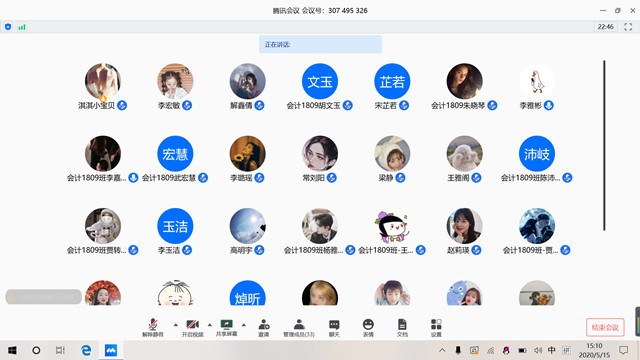Click the muted mic icon beside 李玉洁

[x=187, y=250]
